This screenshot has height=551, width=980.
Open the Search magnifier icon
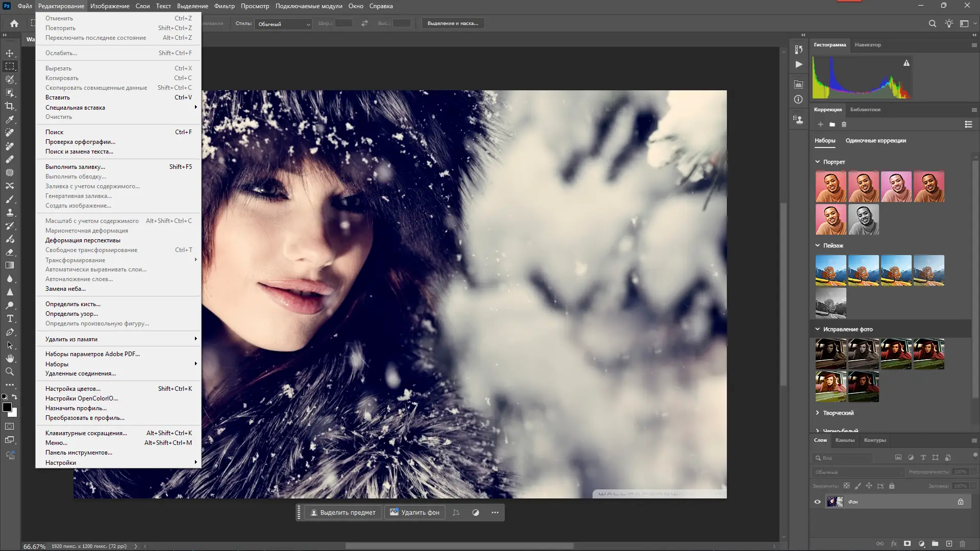pyautogui.click(x=932, y=23)
